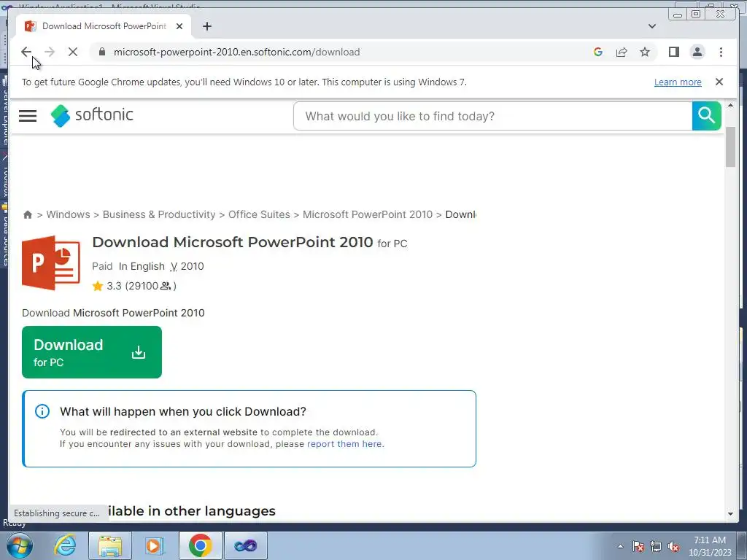Switch to Chrome in the taskbar
Image resolution: width=747 pixels, height=560 pixels.
coord(200,545)
